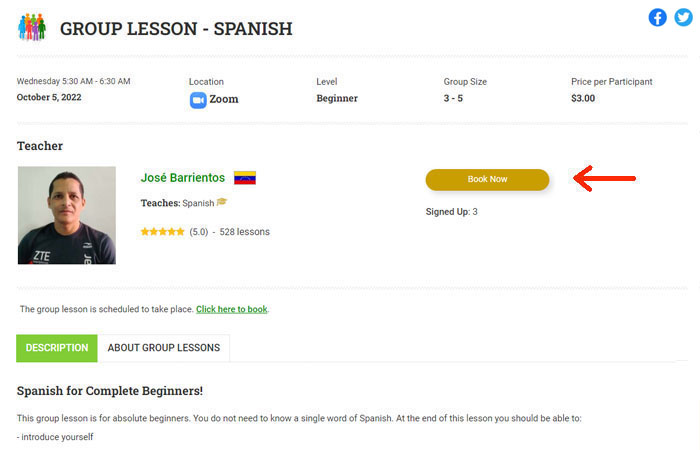The height and width of the screenshot is (450, 700).
Task: Click the 528 lessons text
Action: pyautogui.click(x=245, y=232)
